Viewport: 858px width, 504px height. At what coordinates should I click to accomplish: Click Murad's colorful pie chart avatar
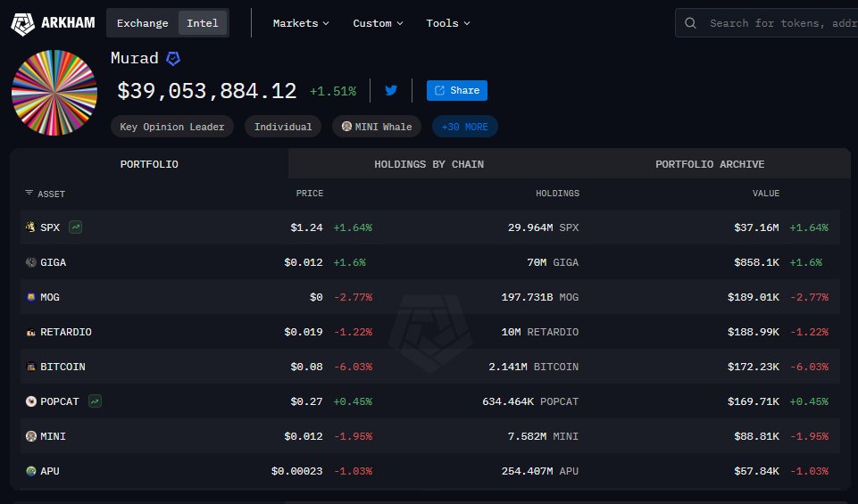tap(54, 93)
